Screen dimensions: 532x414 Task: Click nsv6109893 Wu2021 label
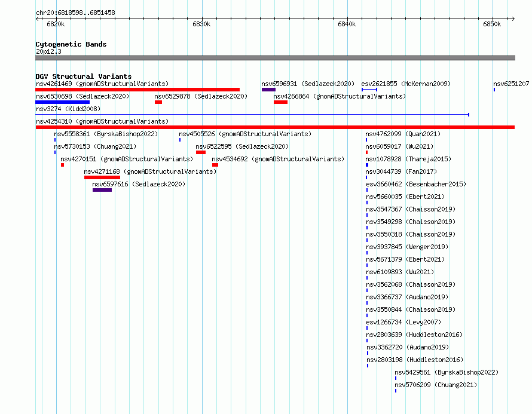click(400, 272)
